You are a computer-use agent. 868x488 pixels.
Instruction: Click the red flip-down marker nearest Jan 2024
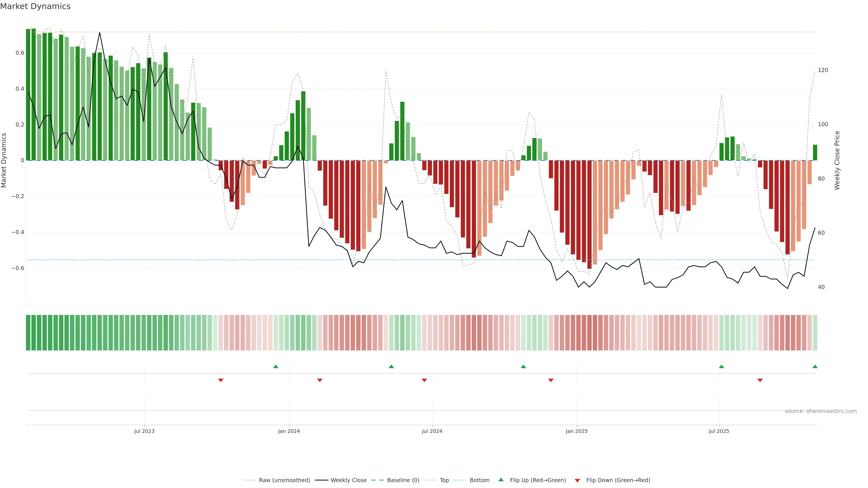click(x=320, y=380)
